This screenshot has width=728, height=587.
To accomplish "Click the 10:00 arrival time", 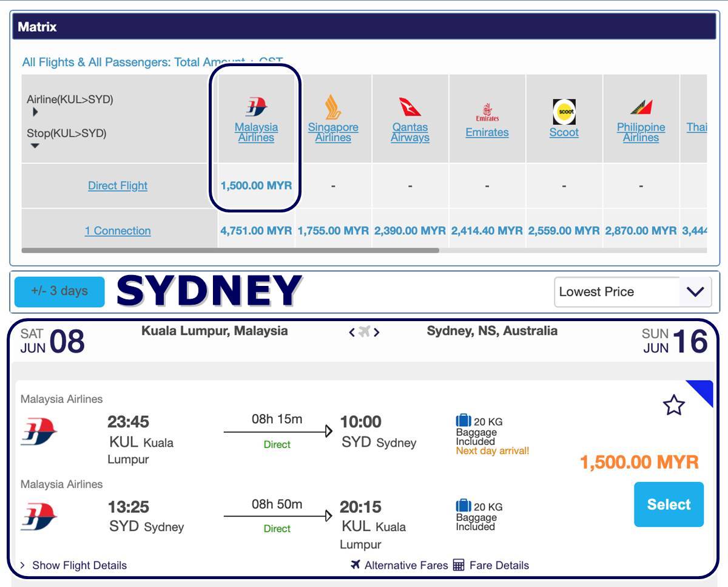I will coord(361,422).
